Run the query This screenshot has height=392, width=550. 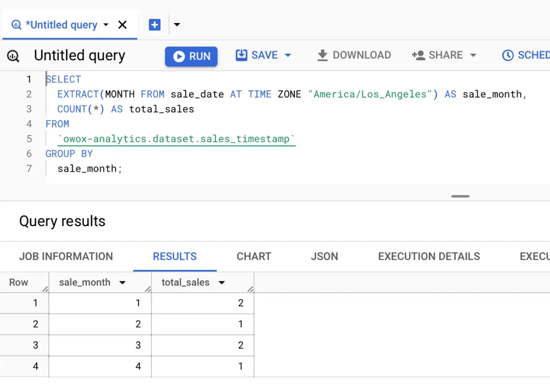tap(191, 56)
